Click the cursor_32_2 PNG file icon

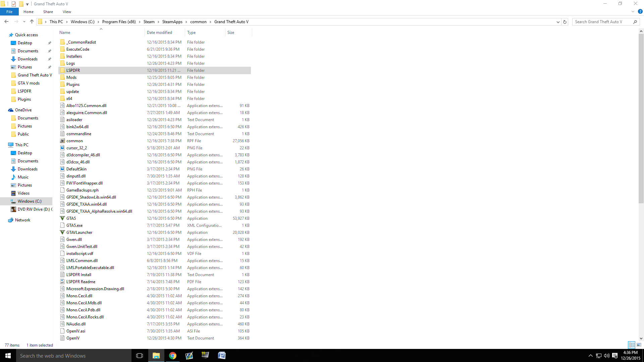[x=62, y=148]
